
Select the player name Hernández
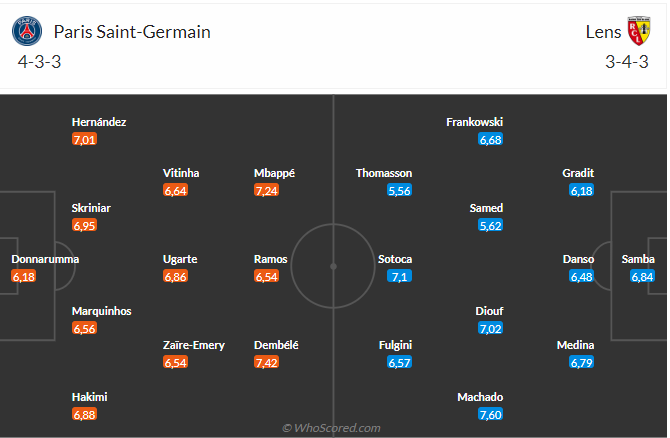[99, 122]
